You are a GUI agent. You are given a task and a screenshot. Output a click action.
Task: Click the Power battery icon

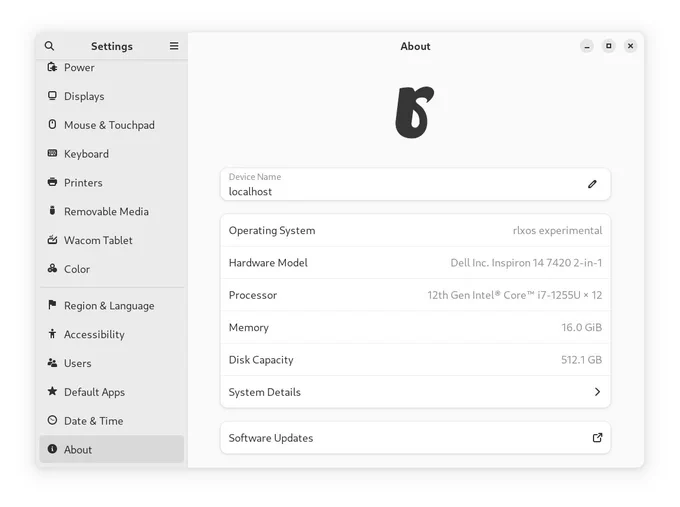tap(52, 67)
